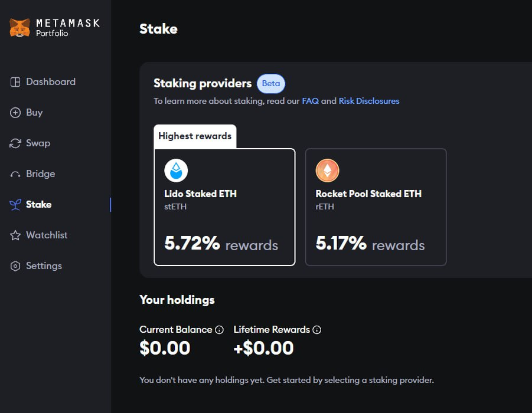
Task: Click the Beta badge
Action: (x=271, y=83)
